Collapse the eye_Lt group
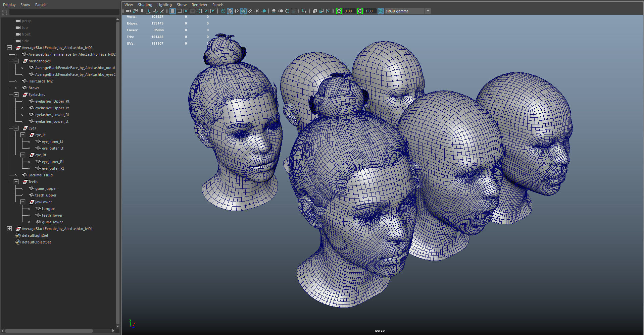The height and width of the screenshot is (335, 644). point(23,135)
